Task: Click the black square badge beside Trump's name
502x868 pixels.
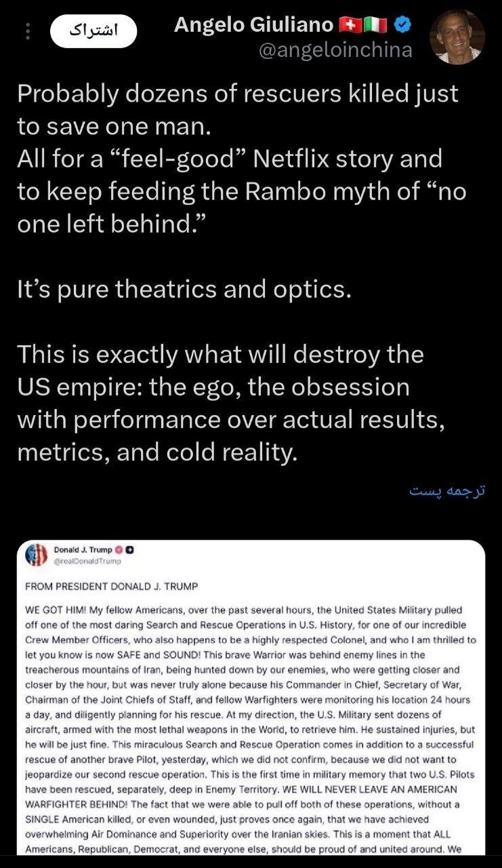Action: [129, 550]
